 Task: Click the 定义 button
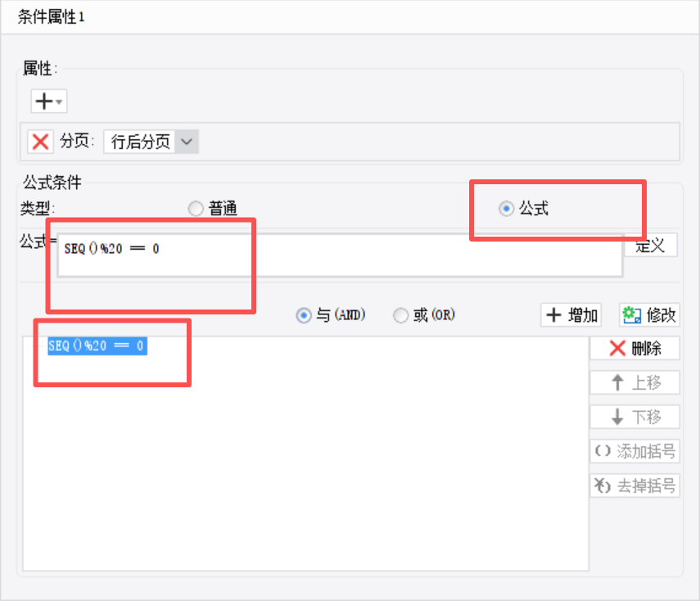pyautogui.click(x=651, y=246)
